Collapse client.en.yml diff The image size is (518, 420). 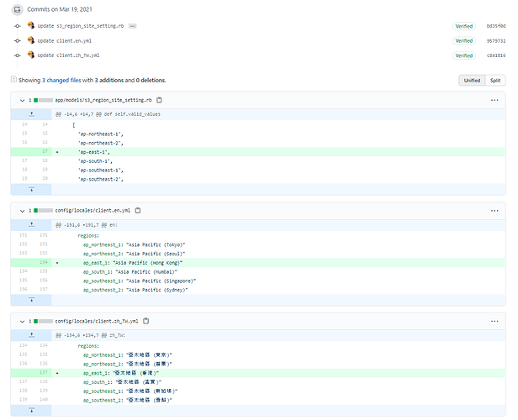coord(22,211)
